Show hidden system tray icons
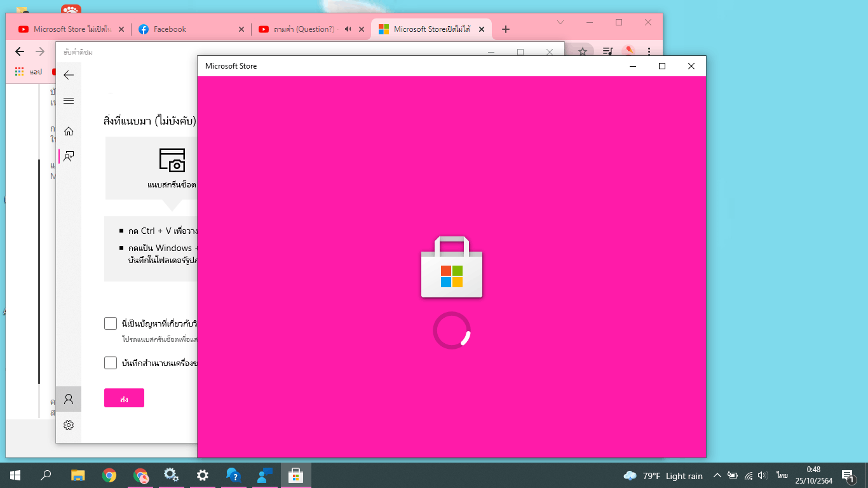 pos(717,475)
